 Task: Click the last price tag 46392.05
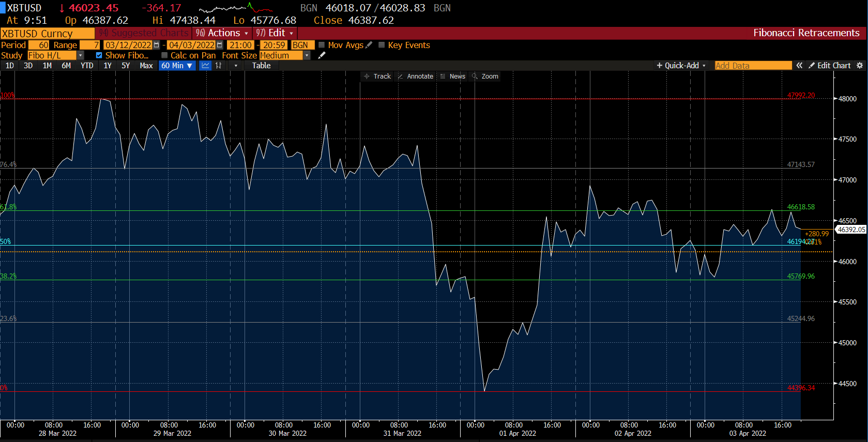pos(851,230)
